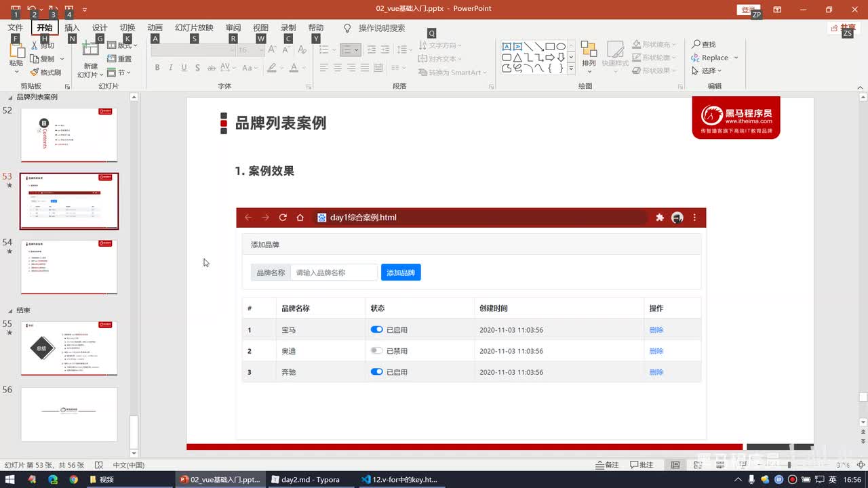Select slide 52 thumbnail
The width and height of the screenshot is (868, 488).
(x=69, y=134)
